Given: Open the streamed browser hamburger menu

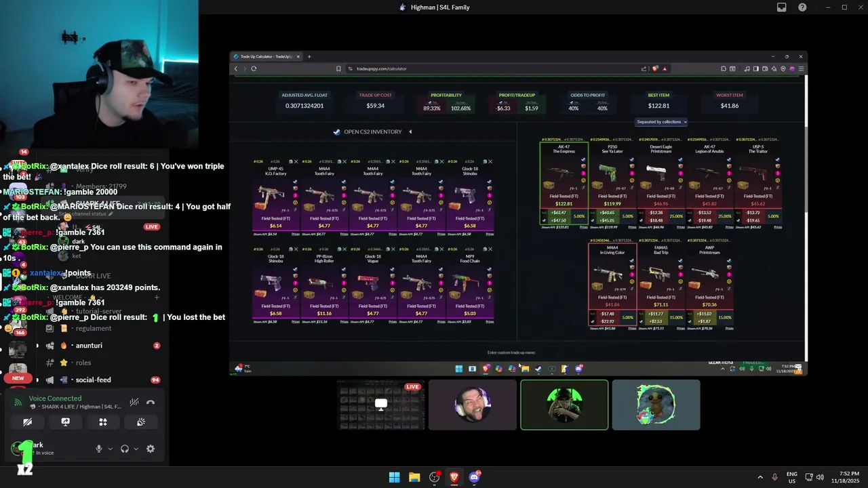Looking at the screenshot, I should 801,68.
